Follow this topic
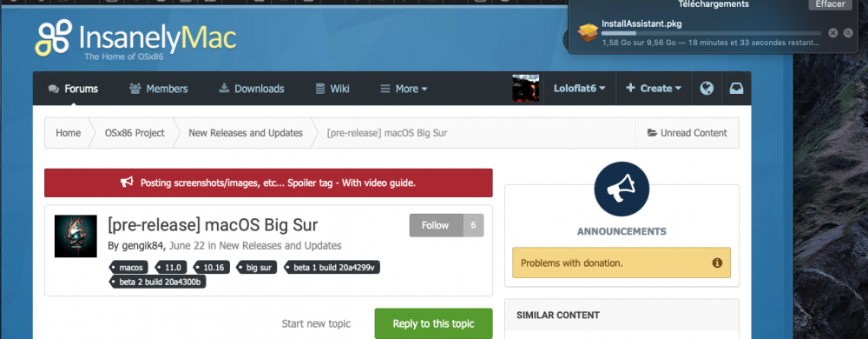This screenshot has width=868, height=339. point(436,225)
